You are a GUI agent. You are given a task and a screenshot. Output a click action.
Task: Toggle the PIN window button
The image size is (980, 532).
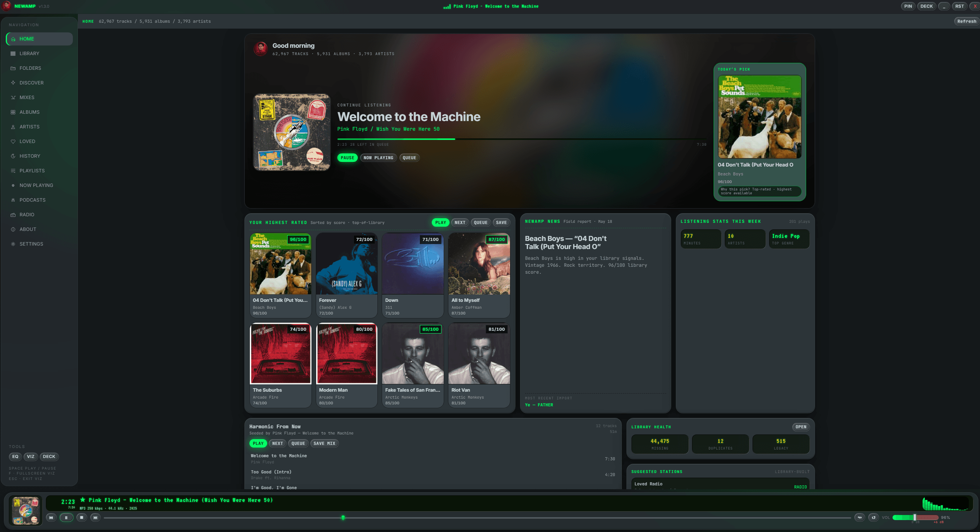(x=908, y=6)
